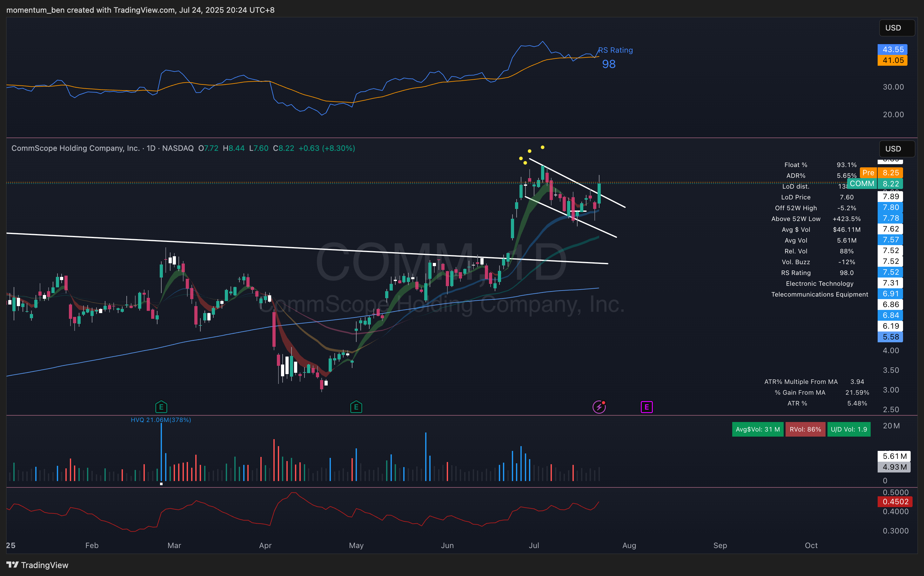Click the HVQ 21.06M(378%) volume label

[161, 420]
